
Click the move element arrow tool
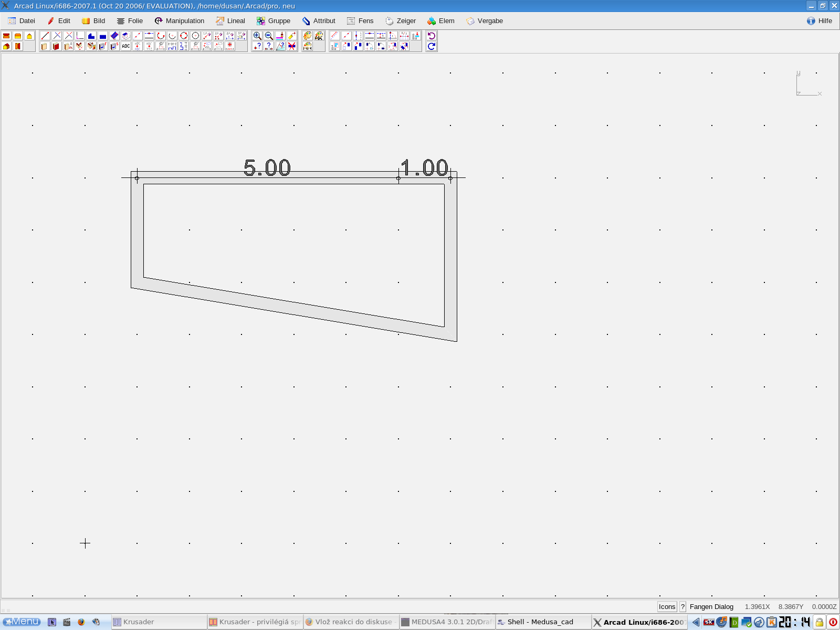click(346, 46)
